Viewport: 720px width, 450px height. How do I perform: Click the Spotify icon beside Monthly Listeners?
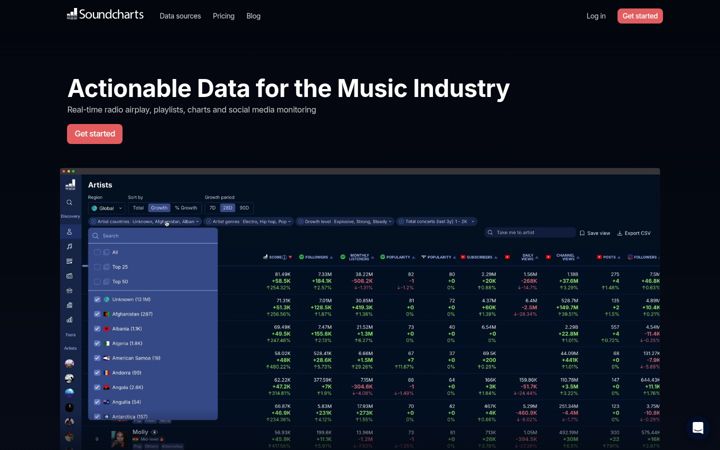[343, 257]
